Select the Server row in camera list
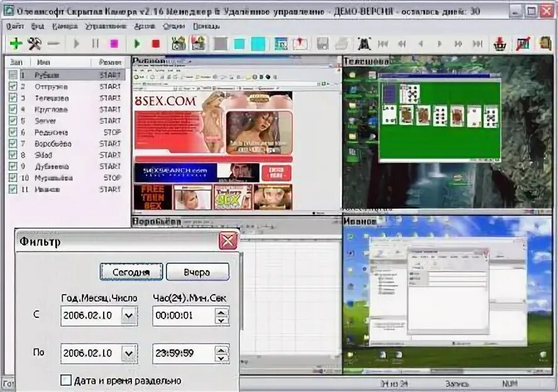 (x=66, y=121)
